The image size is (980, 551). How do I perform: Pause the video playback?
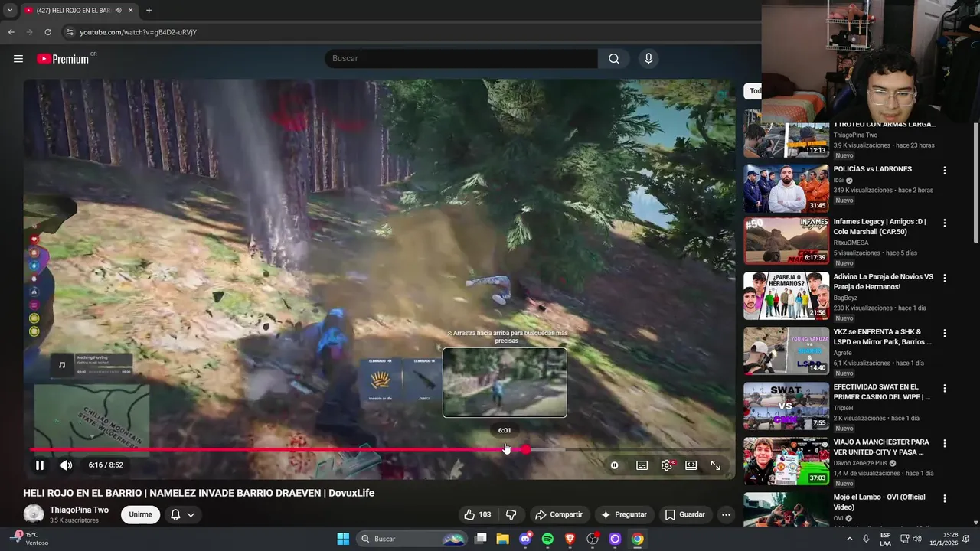point(40,465)
